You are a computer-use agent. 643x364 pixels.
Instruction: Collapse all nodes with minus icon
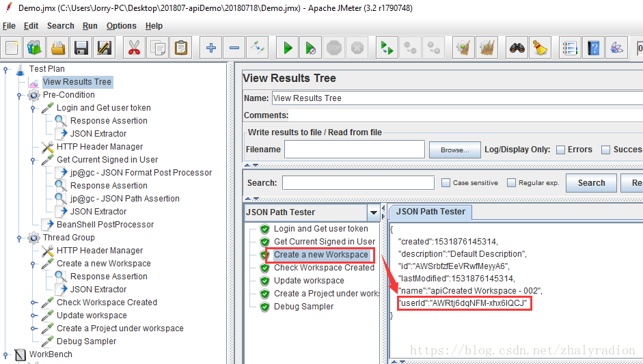point(234,48)
